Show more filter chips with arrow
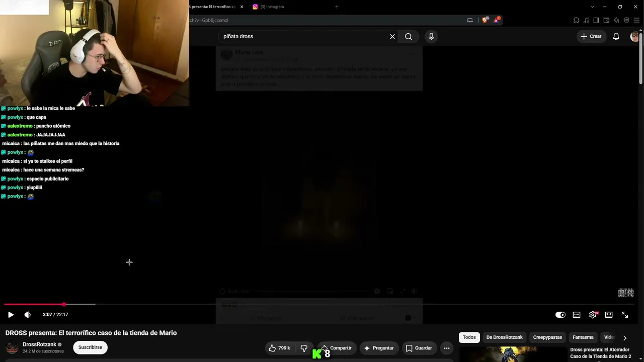This screenshot has width=644, height=362. point(625,338)
